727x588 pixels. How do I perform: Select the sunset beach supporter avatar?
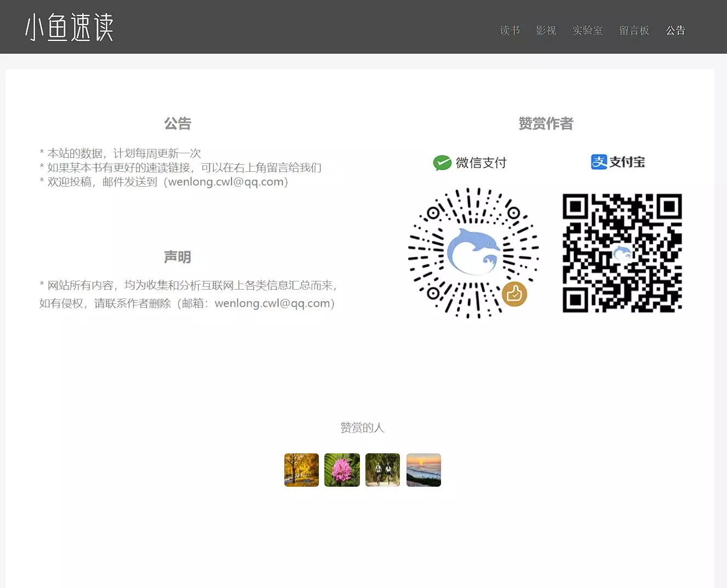pyautogui.click(x=423, y=470)
